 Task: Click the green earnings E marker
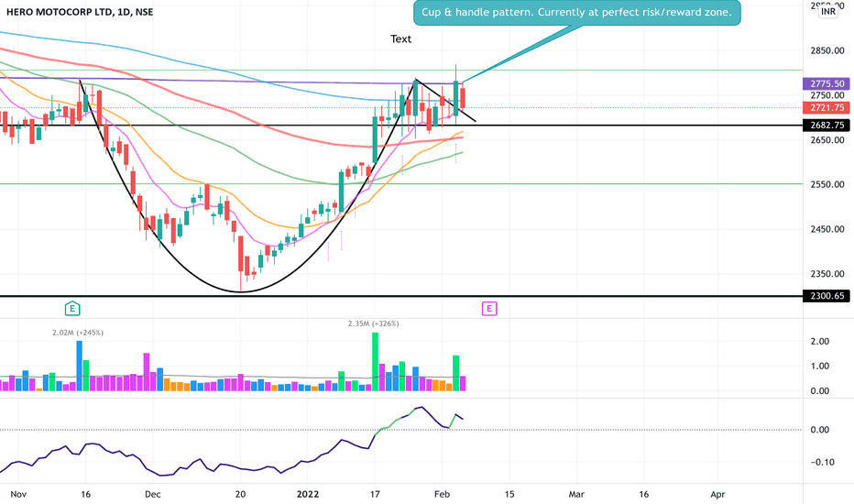point(72,309)
